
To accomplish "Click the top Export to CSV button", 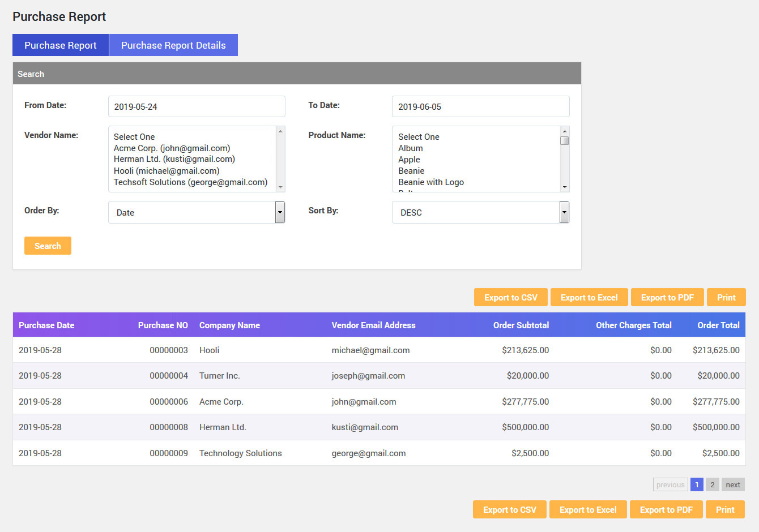I will point(510,298).
